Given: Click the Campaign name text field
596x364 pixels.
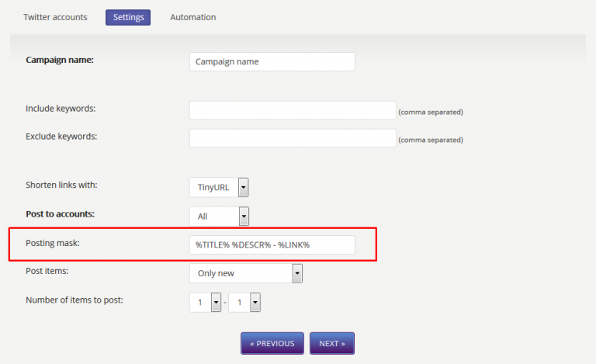Looking at the screenshot, I should pos(272,61).
